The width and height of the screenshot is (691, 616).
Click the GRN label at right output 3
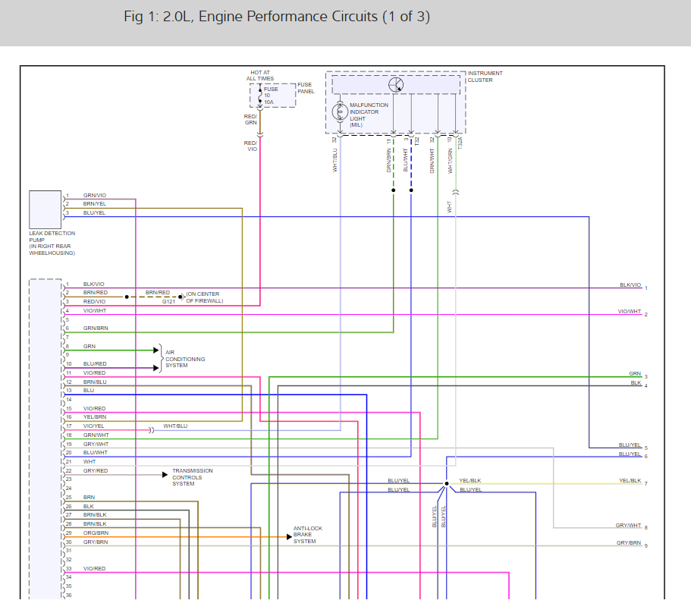pyautogui.click(x=635, y=374)
